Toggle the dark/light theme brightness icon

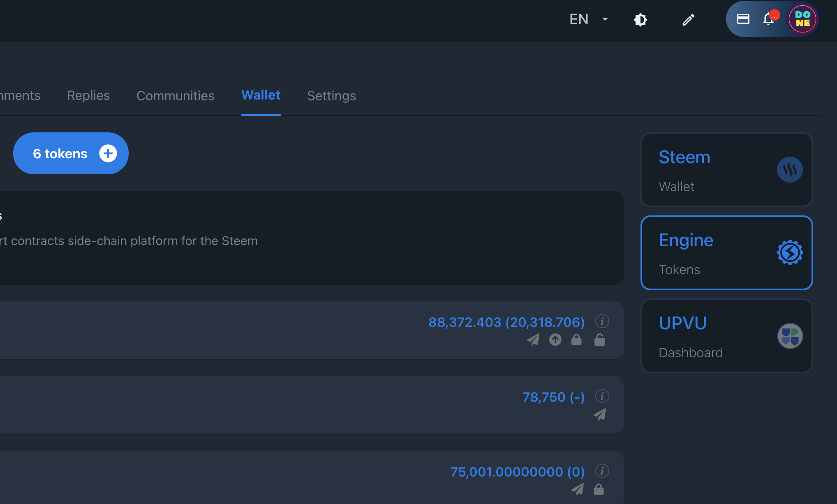[x=640, y=19]
